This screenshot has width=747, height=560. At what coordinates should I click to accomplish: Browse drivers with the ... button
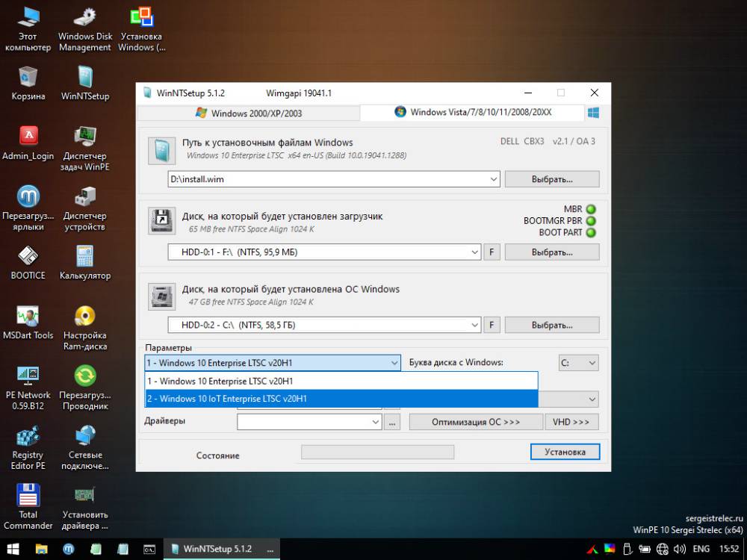pyautogui.click(x=391, y=422)
